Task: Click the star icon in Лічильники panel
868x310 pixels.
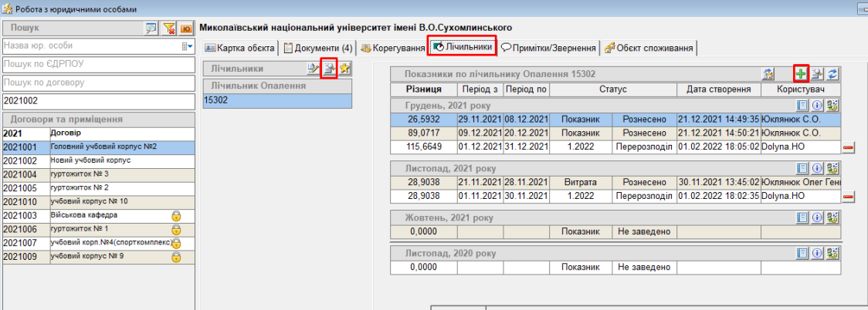Action: click(x=344, y=69)
